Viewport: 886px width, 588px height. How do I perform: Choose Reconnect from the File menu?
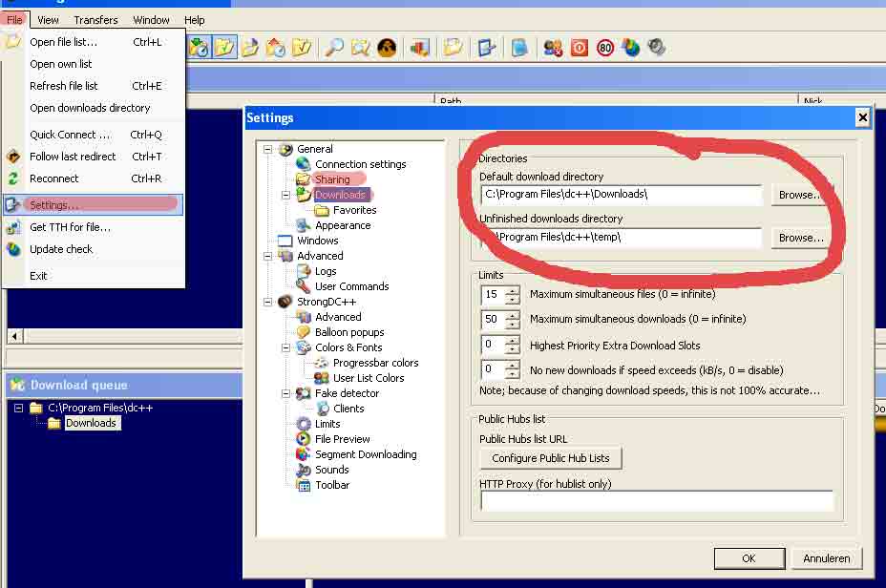(x=94, y=178)
